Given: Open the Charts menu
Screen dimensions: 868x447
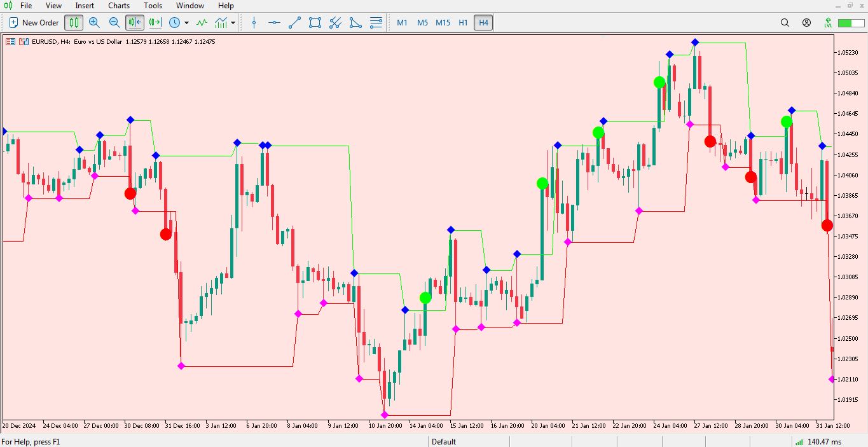Looking at the screenshot, I should [118, 6].
